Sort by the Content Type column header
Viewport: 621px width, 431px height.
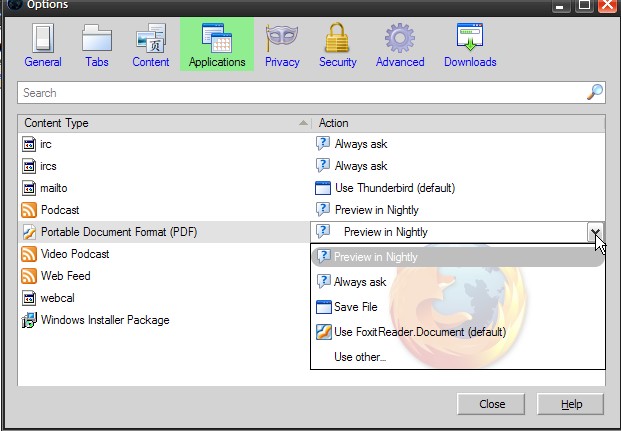point(164,123)
